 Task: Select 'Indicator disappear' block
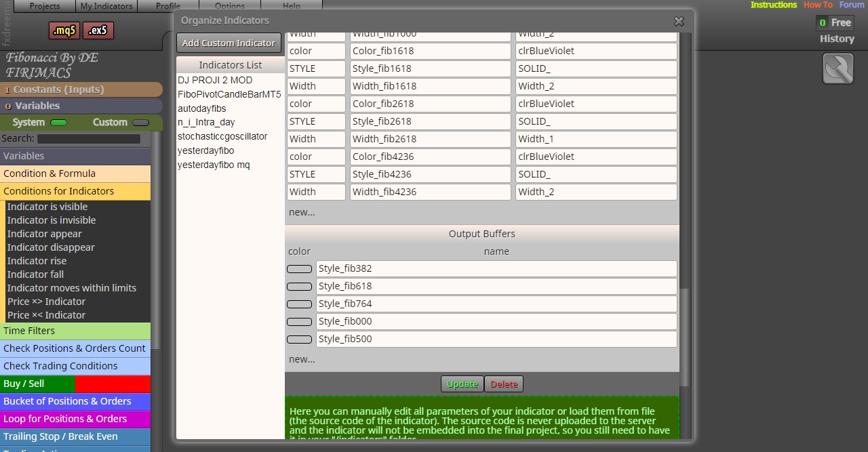[78, 247]
